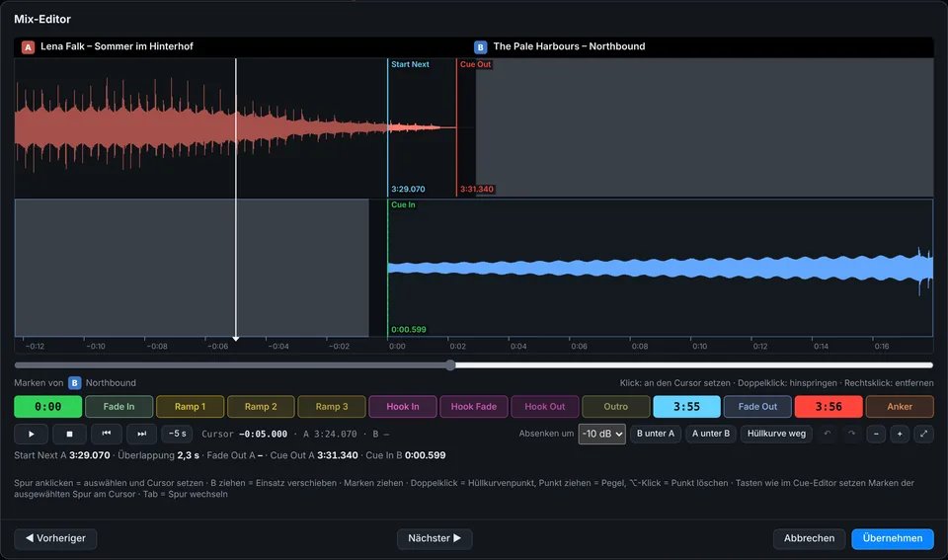Click the playhead cursor triangle on ruler
This screenshot has height=560, width=948.
[x=236, y=339]
